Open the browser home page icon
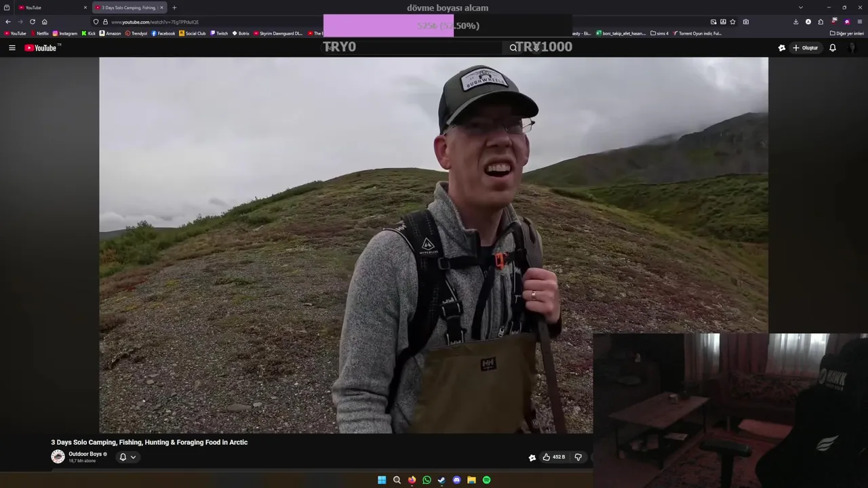The height and width of the screenshot is (488, 868). (45, 22)
